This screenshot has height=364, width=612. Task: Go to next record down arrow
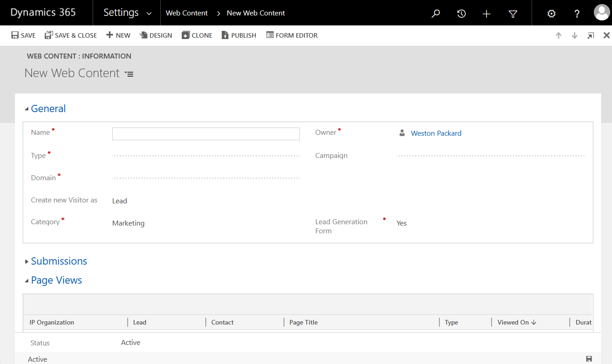pos(575,35)
